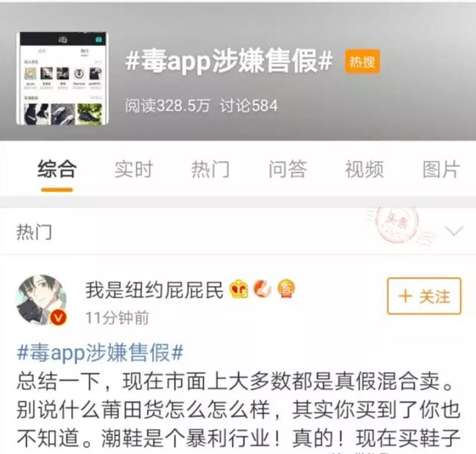Open username 我是纽约屁屁民 profile
The height and width of the screenshot is (454, 476).
pos(154,290)
